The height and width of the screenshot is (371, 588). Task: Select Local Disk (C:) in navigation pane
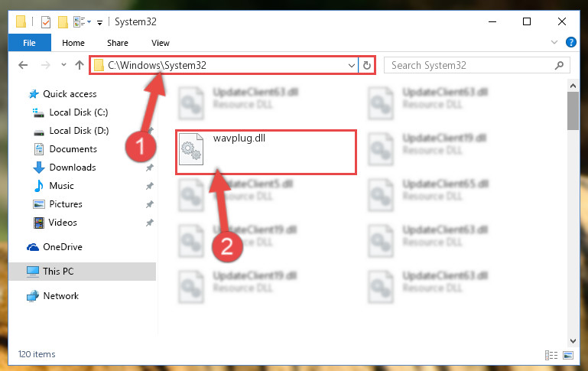click(x=79, y=112)
